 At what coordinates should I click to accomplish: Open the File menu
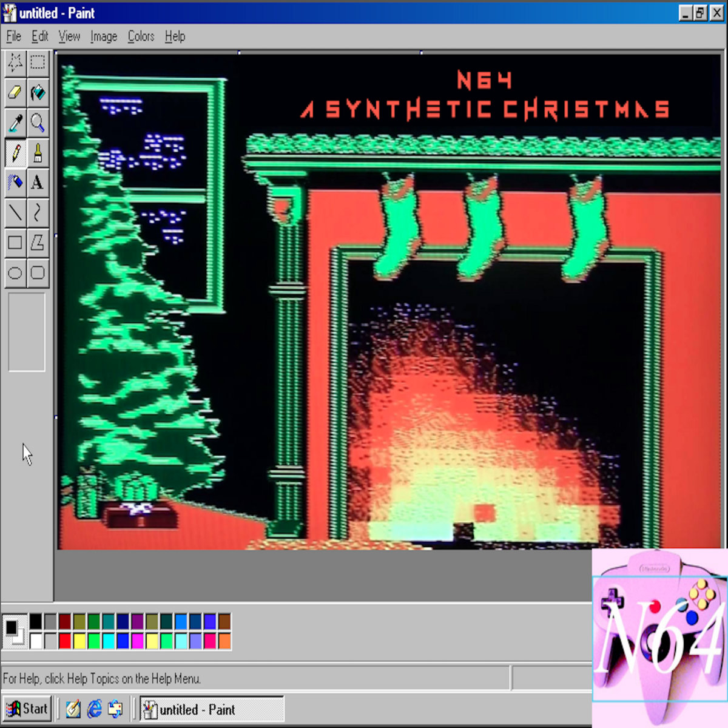tap(13, 36)
